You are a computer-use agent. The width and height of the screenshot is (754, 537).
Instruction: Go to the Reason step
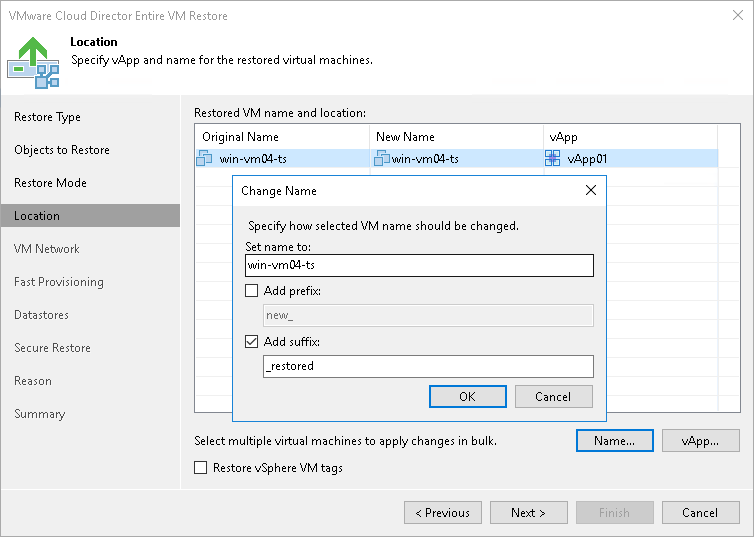tap(33, 381)
